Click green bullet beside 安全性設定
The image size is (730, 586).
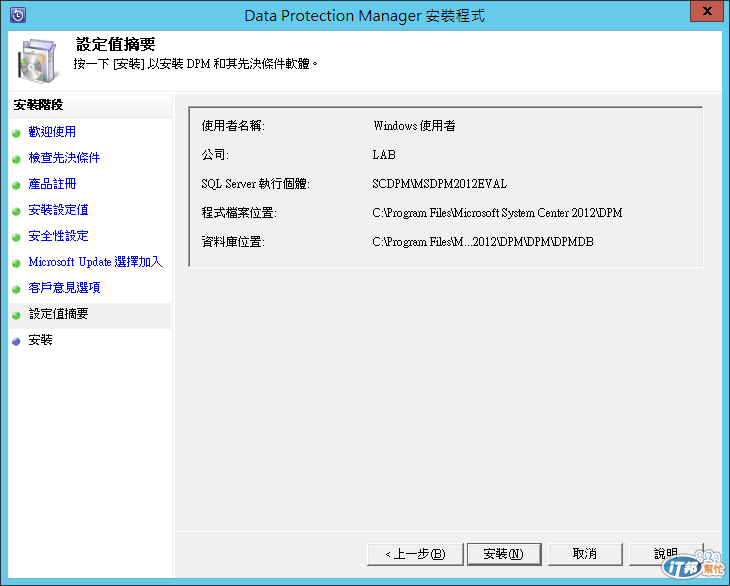[x=16, y=237]
